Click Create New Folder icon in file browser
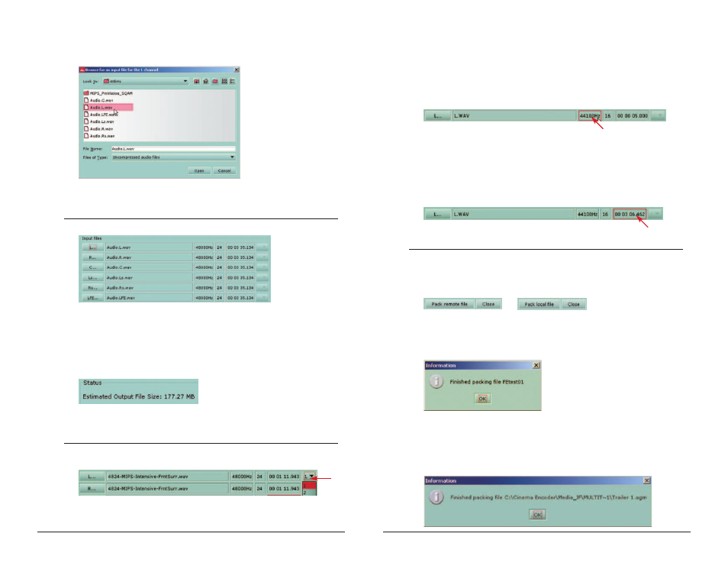The height and width of the screenshot is (569, 728). tap(215, 82)
